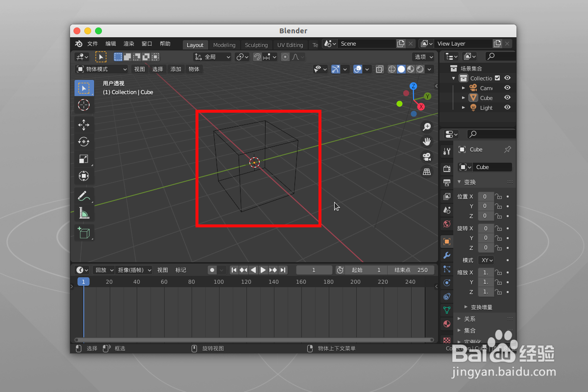Toggle the Collection checkbox in the outliner
Viewport: 588px width, 392px height.
[x=496, y=78]
